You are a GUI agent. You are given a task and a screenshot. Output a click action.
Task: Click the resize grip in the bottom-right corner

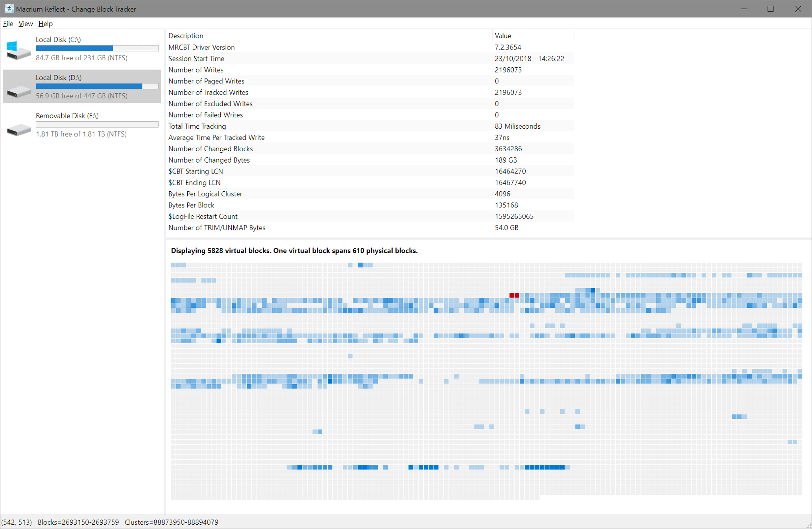pyautogui.click(x=809, y=526)
